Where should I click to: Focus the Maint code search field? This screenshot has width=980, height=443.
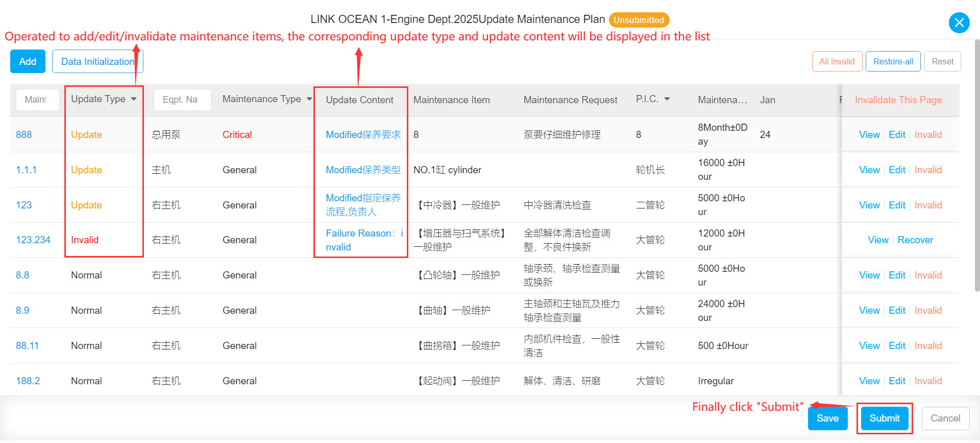click(x=38, y=100)
